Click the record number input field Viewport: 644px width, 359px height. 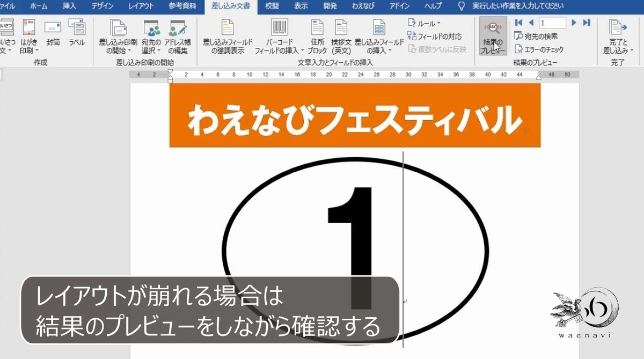551,22
